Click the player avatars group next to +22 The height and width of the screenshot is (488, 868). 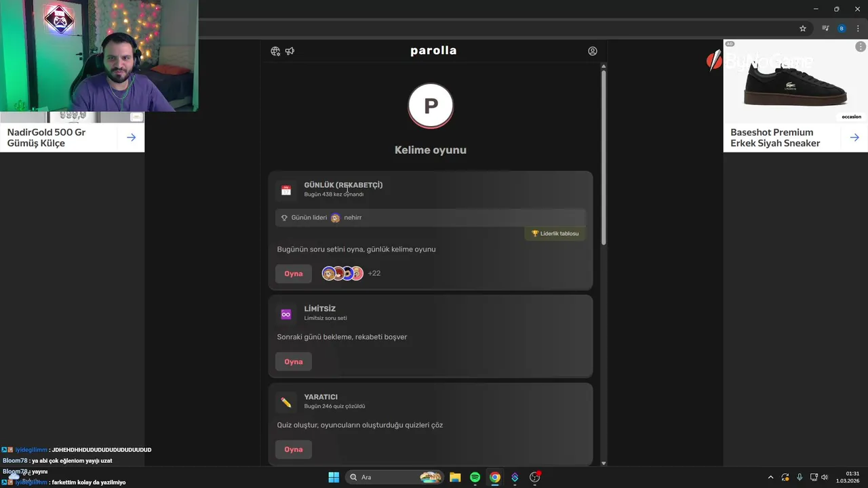click(342, 273)
